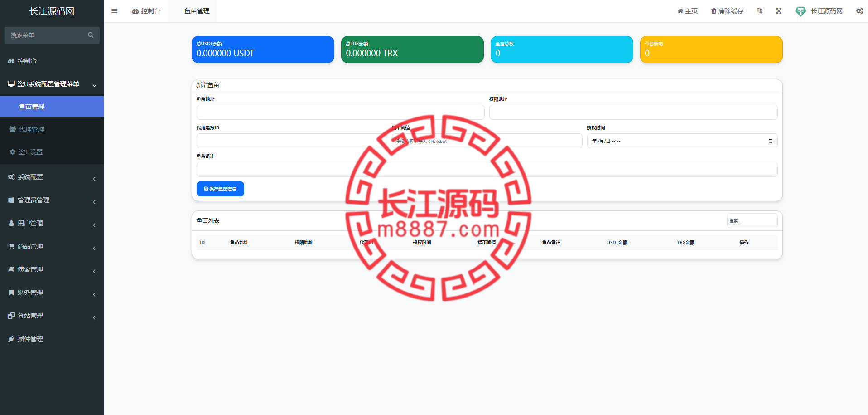
Task: Click the overlapping squares icon beside 分站管理
Action: click(x=11, y=316)
